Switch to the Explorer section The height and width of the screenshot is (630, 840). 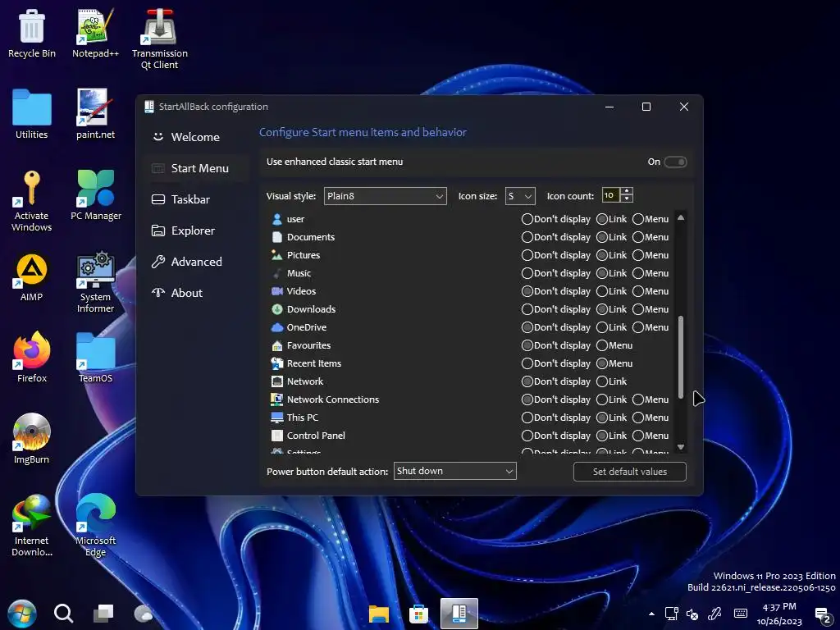pos(196,231)
